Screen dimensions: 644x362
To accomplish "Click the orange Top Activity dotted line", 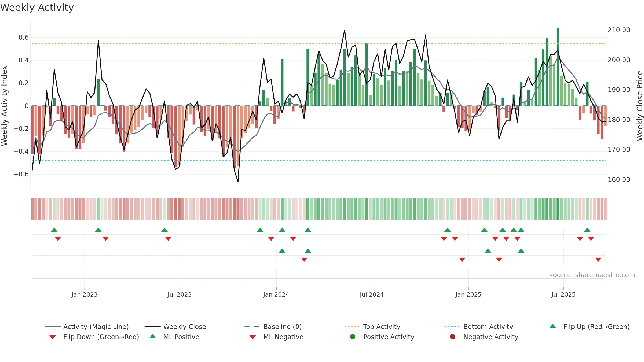I will [x=319, y=43].
